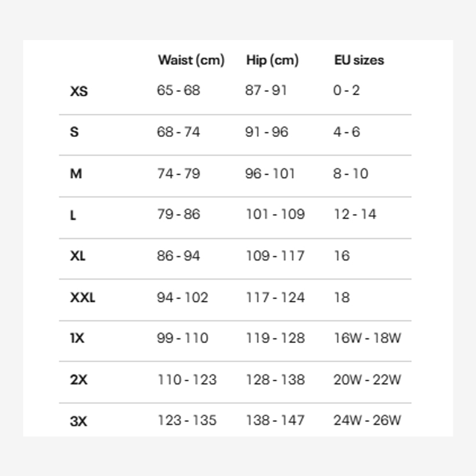Select the XS size row label
Image resolution: width=476 pixels, height=476 pixels.
(x=79, y=91)
